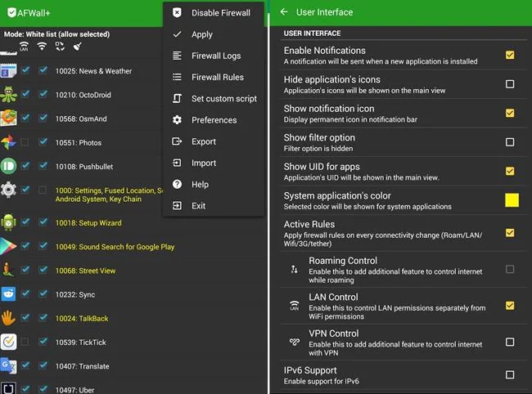Screen dimensions: 532x394
Task: Check LAN access for Photos
Action: (x=25, y=142)
